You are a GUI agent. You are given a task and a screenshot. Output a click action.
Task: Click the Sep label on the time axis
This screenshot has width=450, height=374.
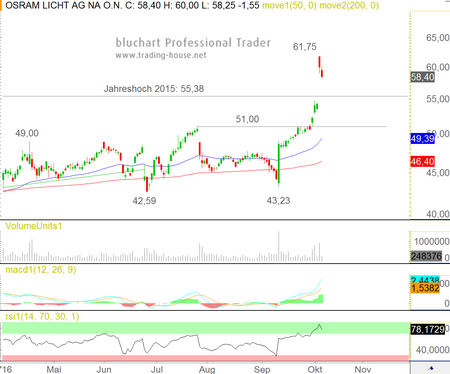point(262,369)
